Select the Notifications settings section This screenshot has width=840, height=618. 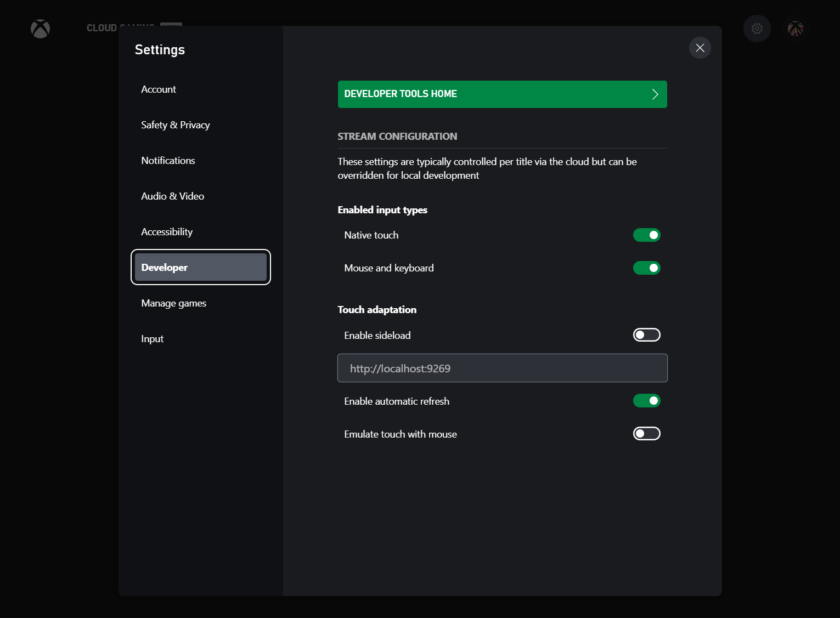pos(168,160)
